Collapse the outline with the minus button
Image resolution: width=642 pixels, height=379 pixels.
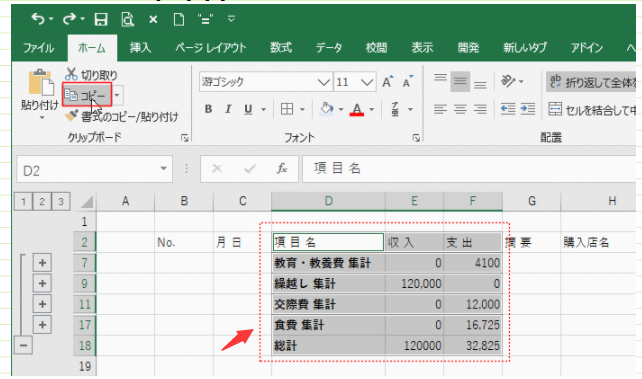[x=23, y=345]
